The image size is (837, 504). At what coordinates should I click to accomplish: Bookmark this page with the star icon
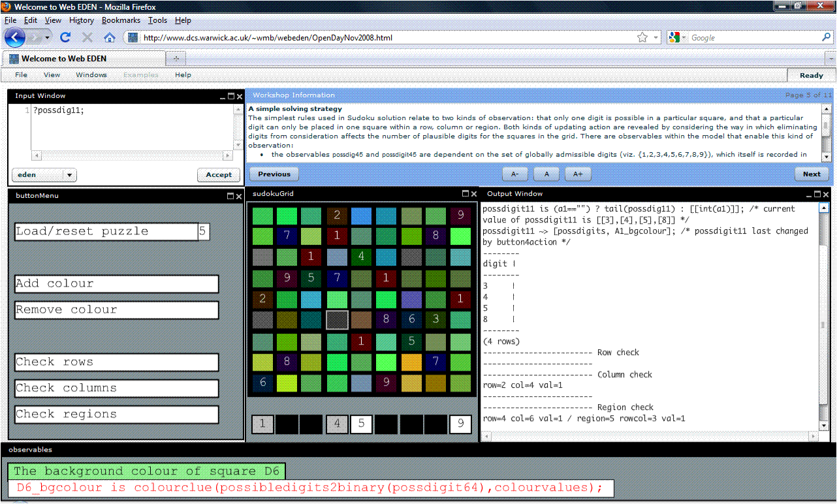(642, 38)
